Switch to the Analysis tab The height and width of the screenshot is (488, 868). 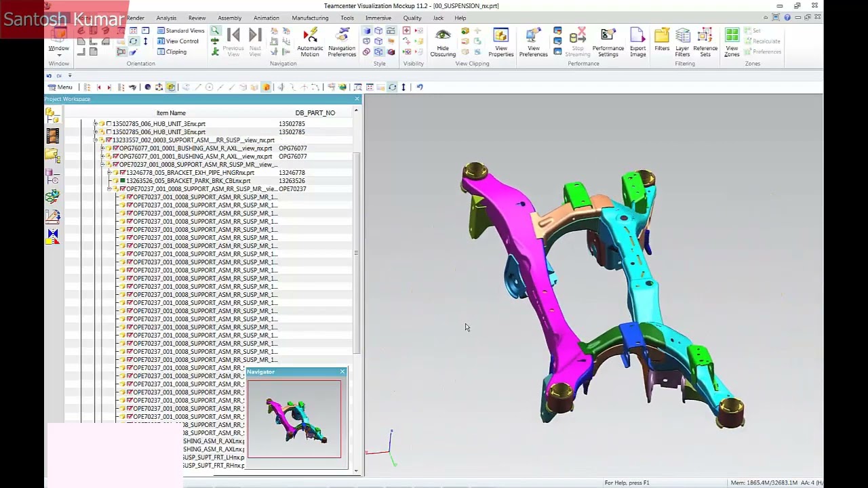coord(166,18)
